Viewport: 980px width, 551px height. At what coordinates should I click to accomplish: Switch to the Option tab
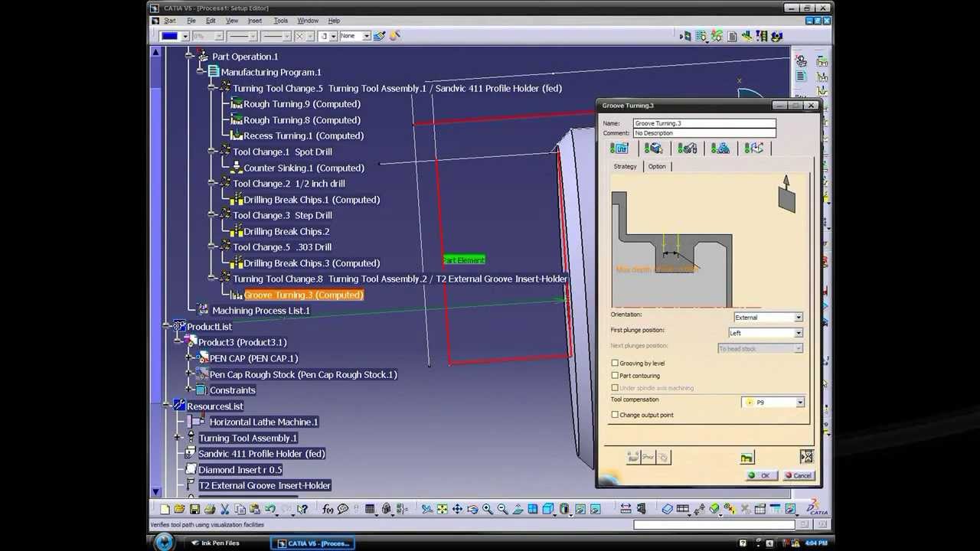point(657,166)
